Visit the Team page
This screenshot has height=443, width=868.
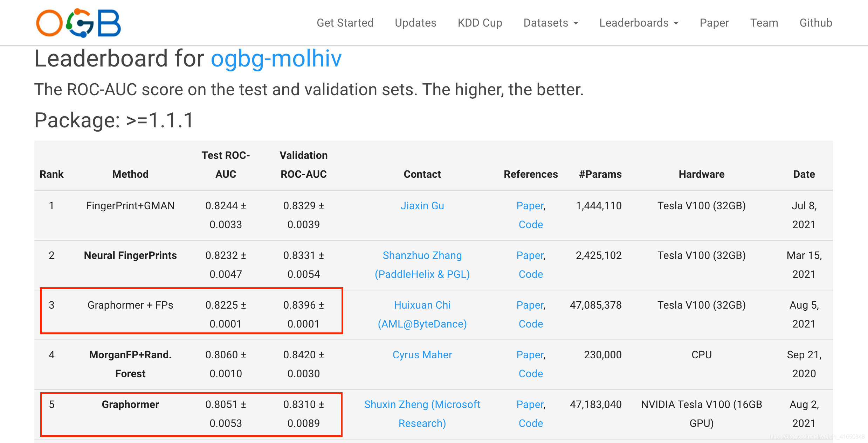(764, 23)
